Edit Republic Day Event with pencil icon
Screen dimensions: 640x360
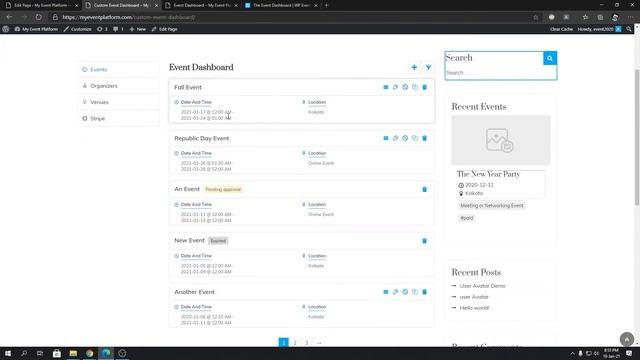point(396,138)
